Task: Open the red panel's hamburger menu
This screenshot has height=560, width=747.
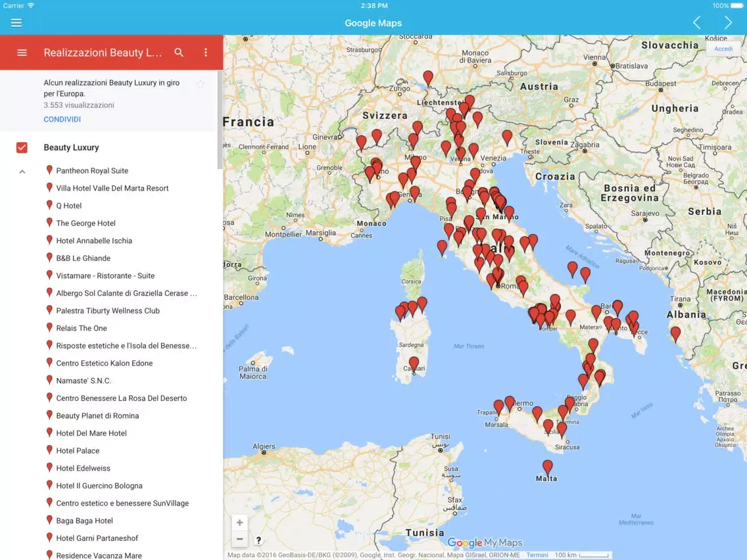Action: pyautogui.click(x=22, y=53)
